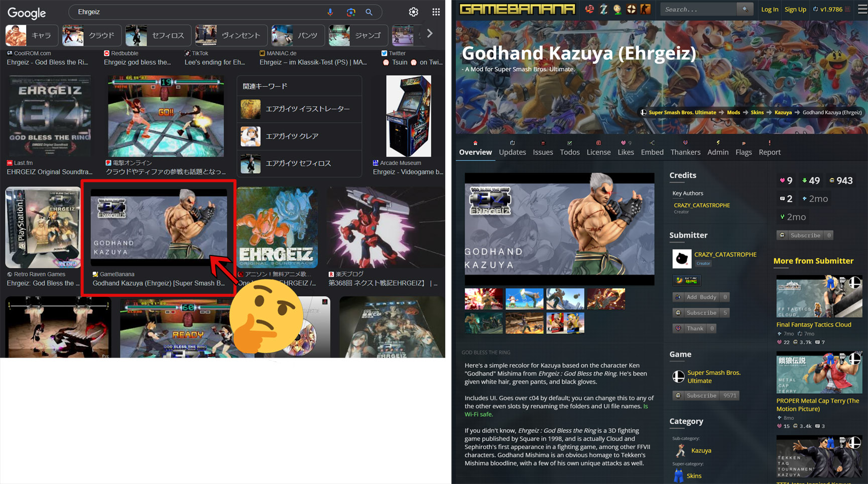The image size is (868, 484).
Task: Open the Thankers tab
Action: tap(685, 149)
